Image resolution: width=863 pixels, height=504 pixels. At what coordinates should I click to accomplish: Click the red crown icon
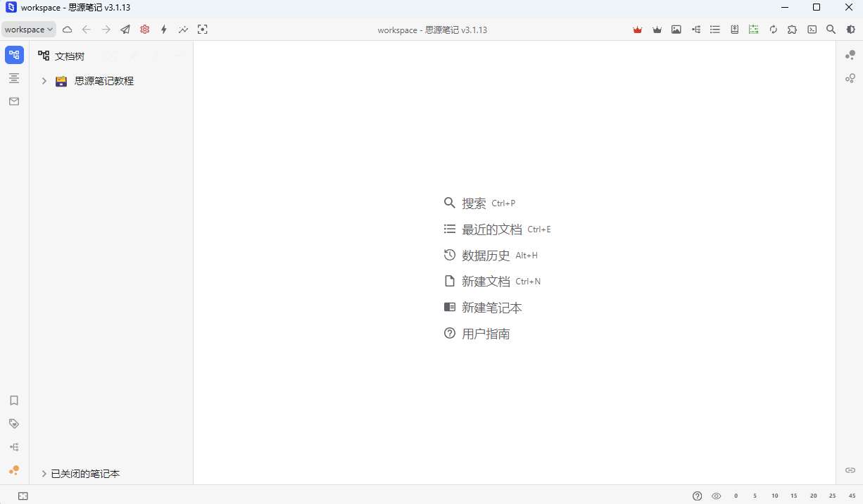638,30
